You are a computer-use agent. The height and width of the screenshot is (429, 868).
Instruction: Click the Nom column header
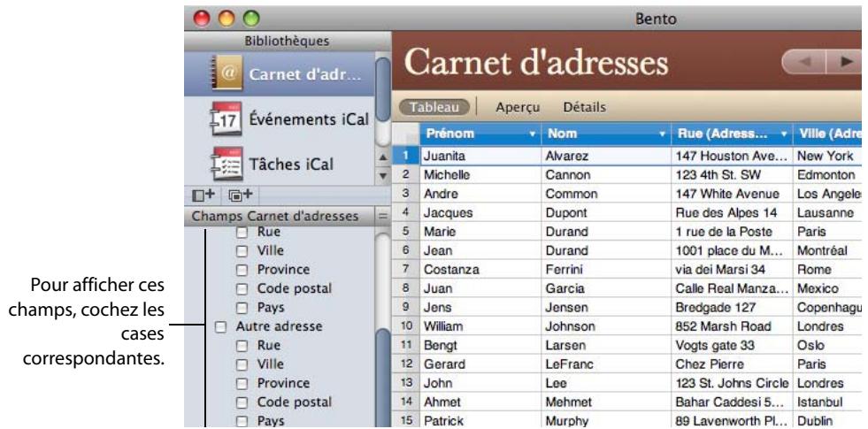click(x=606, y=134)
